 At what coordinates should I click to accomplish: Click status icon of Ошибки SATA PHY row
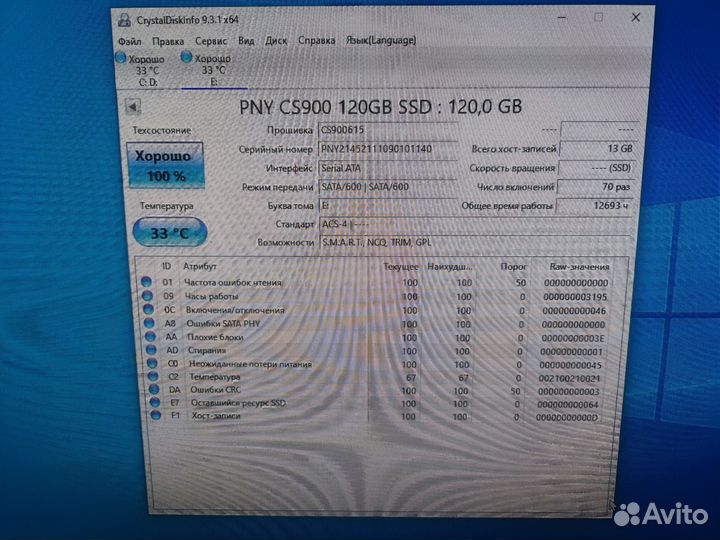click(149, 323)
